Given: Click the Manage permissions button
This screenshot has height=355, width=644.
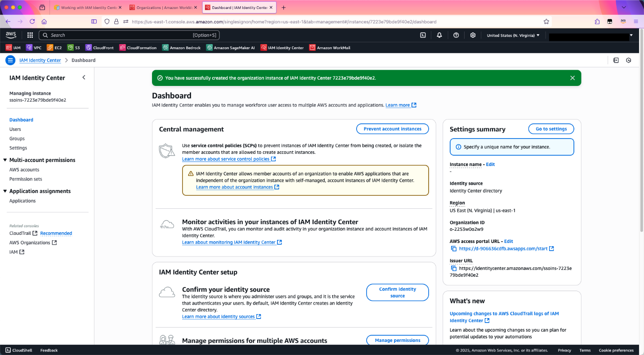Looking at the screenshot, I should [x=398, y=340].
